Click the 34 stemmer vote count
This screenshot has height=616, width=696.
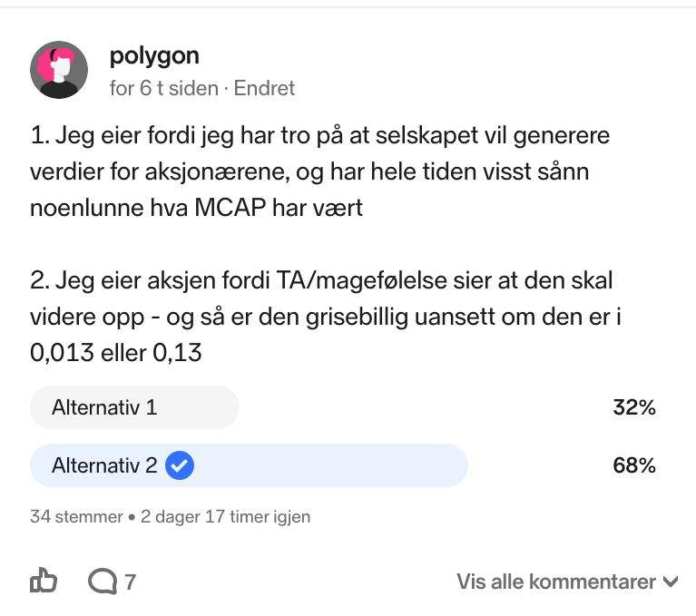click(76, 516)
